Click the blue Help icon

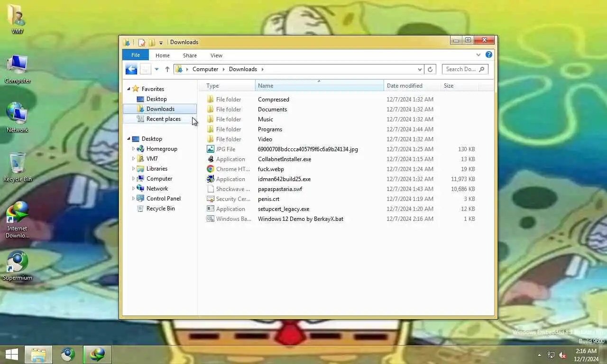pyautogui.click(x=489, y=55)
